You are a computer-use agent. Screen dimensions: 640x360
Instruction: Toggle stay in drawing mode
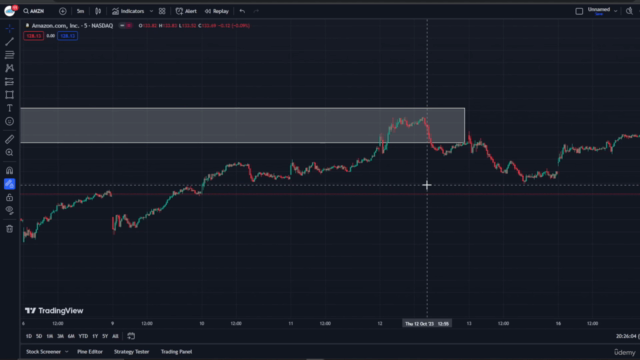pos(9,184)
